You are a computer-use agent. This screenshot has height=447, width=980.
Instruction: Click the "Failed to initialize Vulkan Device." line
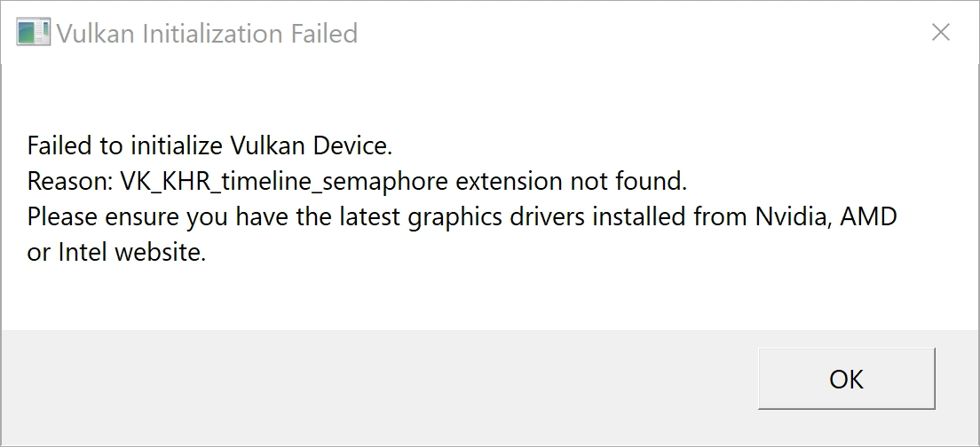tap(209, 145)
